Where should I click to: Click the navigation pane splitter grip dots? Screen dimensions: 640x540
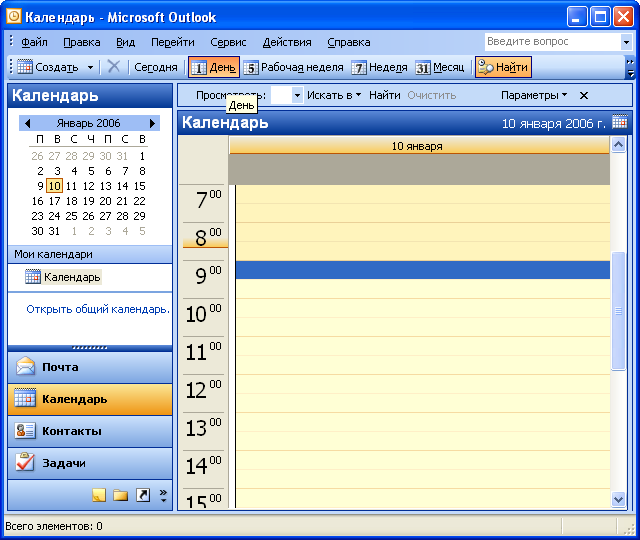point(90,348)
